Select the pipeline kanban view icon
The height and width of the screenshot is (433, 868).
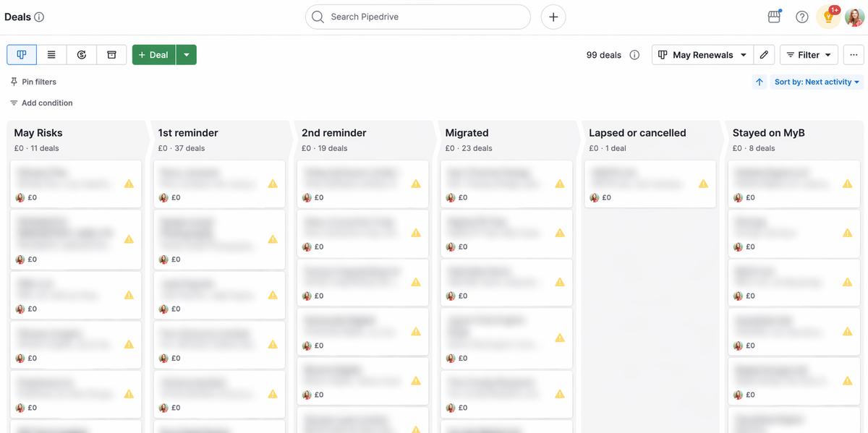(21, 54)
